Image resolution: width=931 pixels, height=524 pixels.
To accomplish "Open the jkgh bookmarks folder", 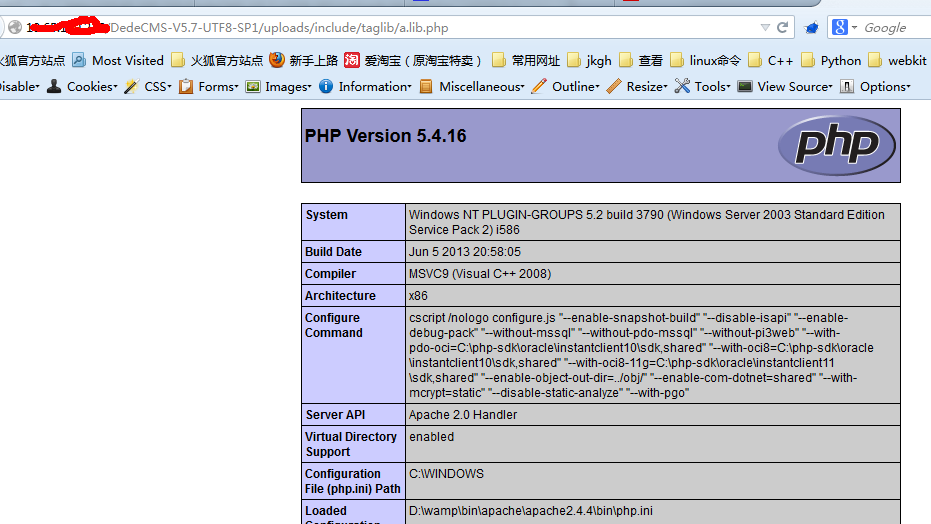I will [x=589, y=61].
